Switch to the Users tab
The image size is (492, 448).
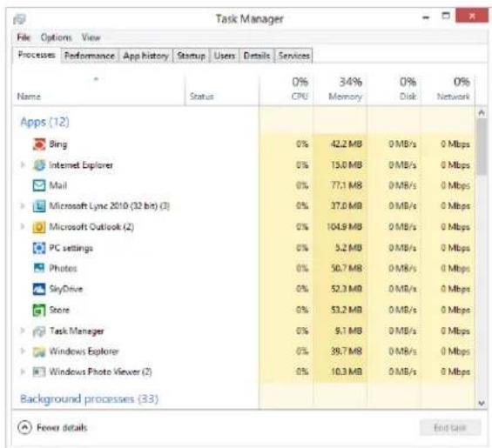coord(225,56)
